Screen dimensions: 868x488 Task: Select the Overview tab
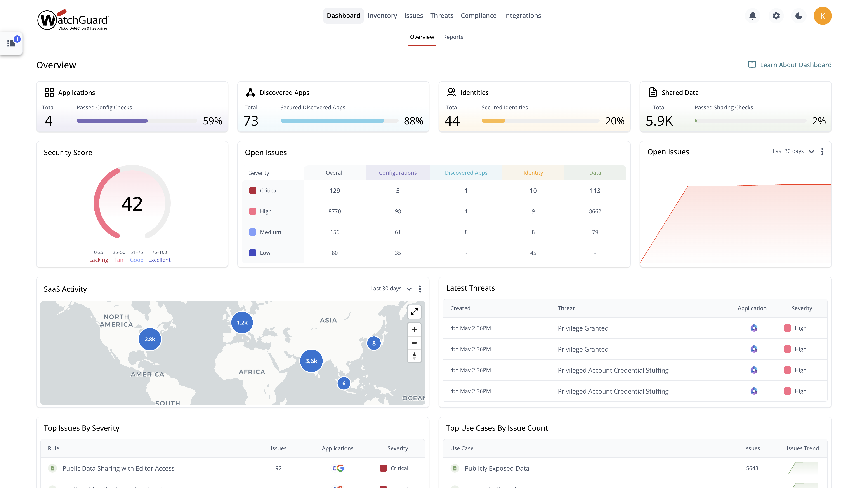[x=422, y=37]
